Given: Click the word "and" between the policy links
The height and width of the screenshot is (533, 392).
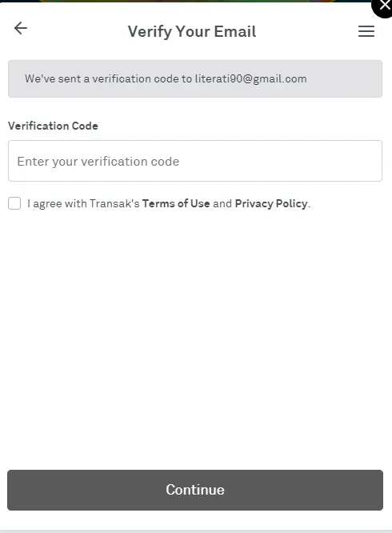Looking at the screenshot, I should tap(222, 203).
